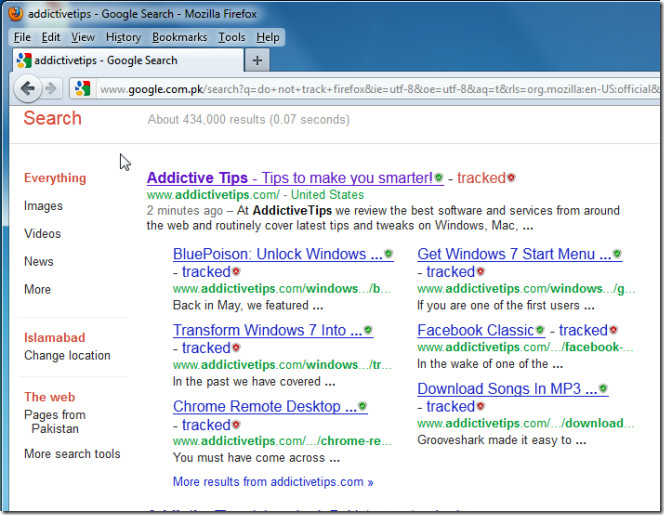This screenshot has height=515, width=664.
Task: Click the Google favicon in address bar
Action: pos(82,89)
